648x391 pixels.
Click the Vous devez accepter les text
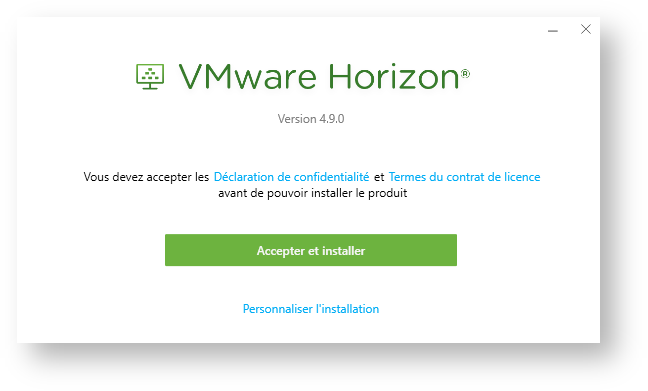[x=146, y=177]
